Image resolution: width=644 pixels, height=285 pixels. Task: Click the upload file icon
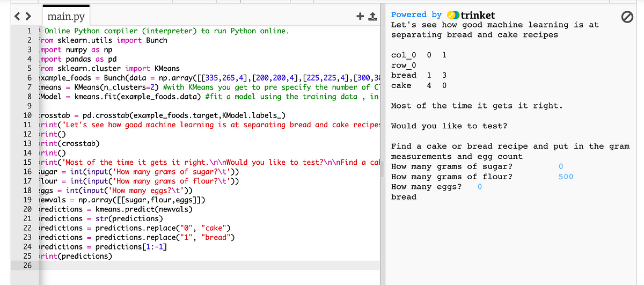tap(371, 17)
